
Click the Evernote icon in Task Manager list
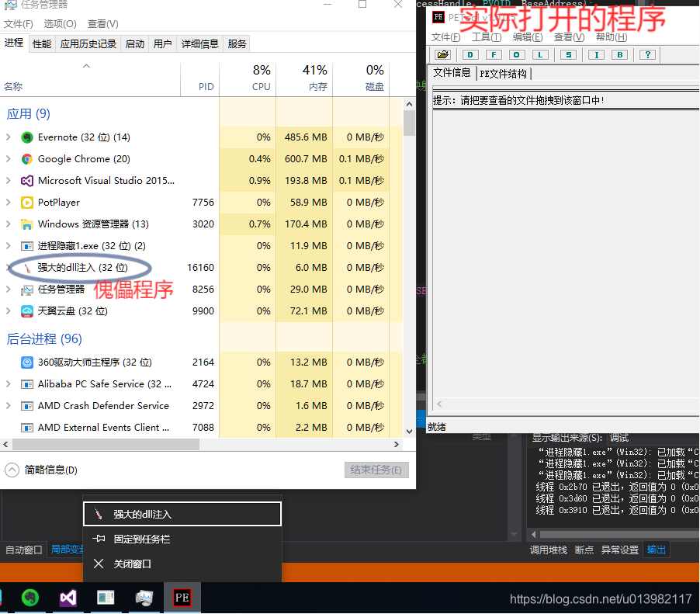click(x=27, y=137)
